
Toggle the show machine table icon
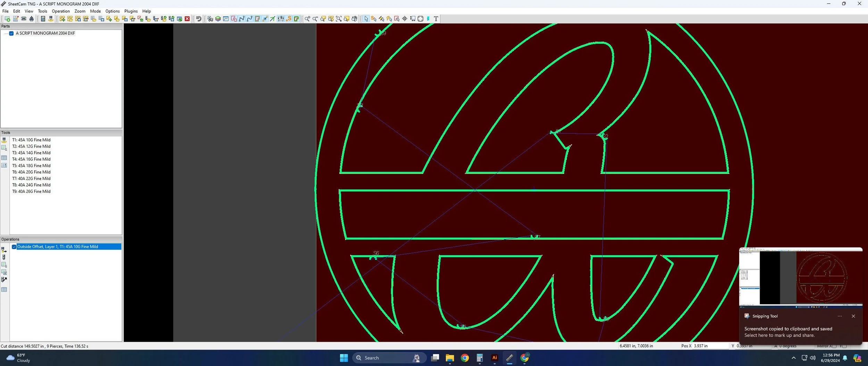point(281,19)
